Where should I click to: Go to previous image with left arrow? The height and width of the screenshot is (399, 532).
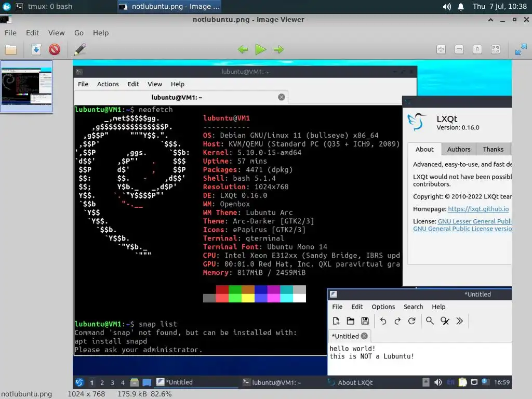(243, 49)
